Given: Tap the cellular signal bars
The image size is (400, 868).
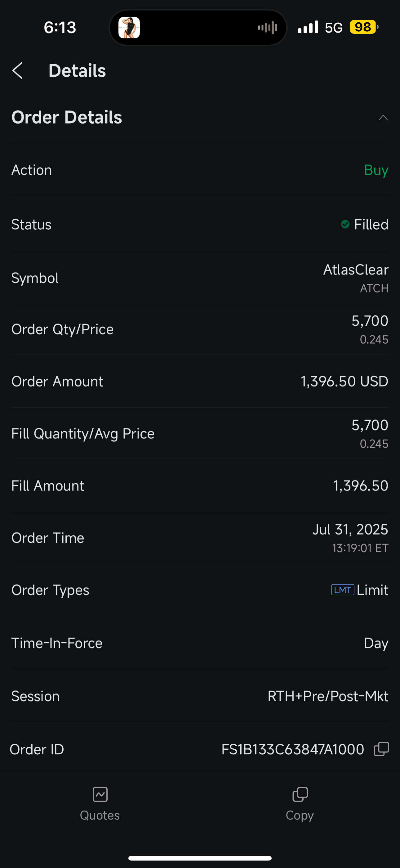Looking at the screenshot, I should [x=308, y=27].
